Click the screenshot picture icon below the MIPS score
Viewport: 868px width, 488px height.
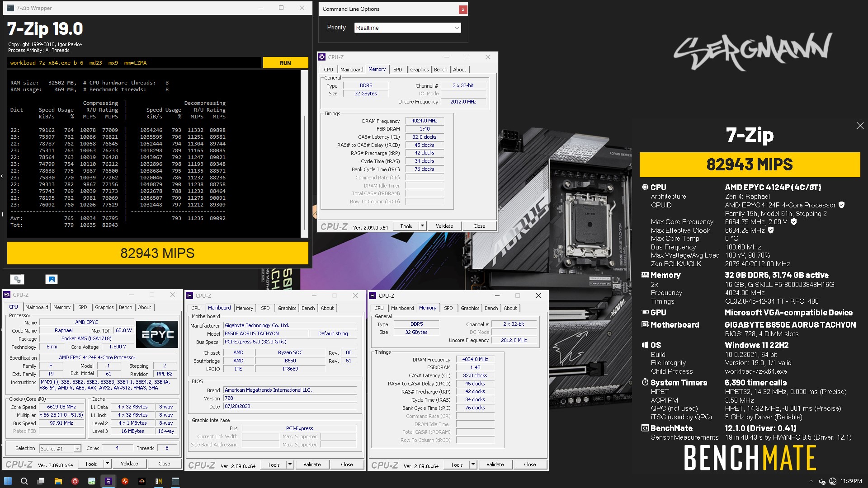click(x=52, y=279)
